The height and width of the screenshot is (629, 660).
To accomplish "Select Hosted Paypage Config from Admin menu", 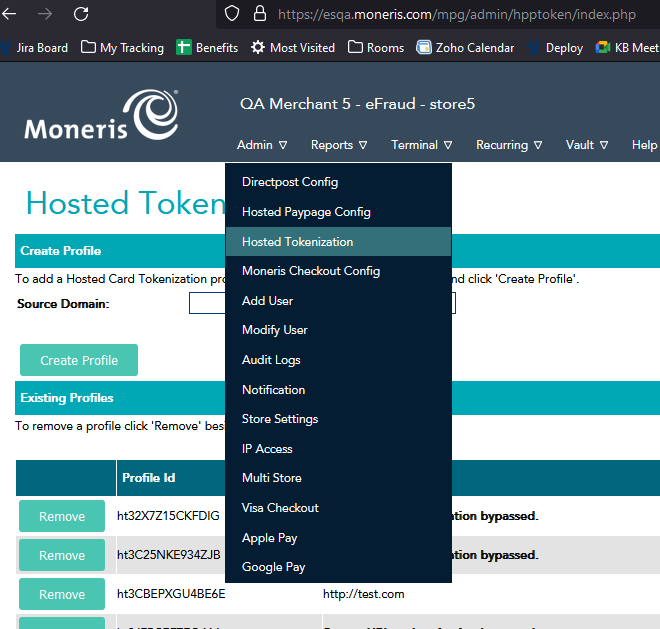I will click(306, 212).
